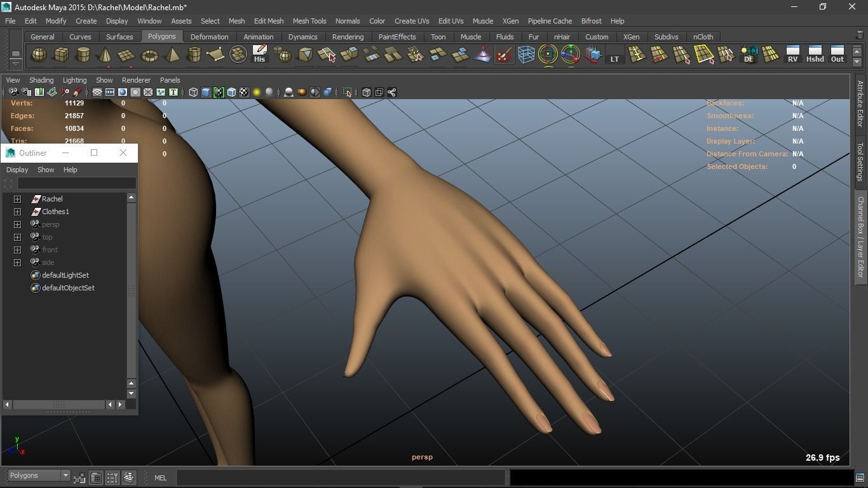The height and width of the screenshot is (488, 868).
Task: Toggle use all lights in viewport
Action: coord(257,92)
